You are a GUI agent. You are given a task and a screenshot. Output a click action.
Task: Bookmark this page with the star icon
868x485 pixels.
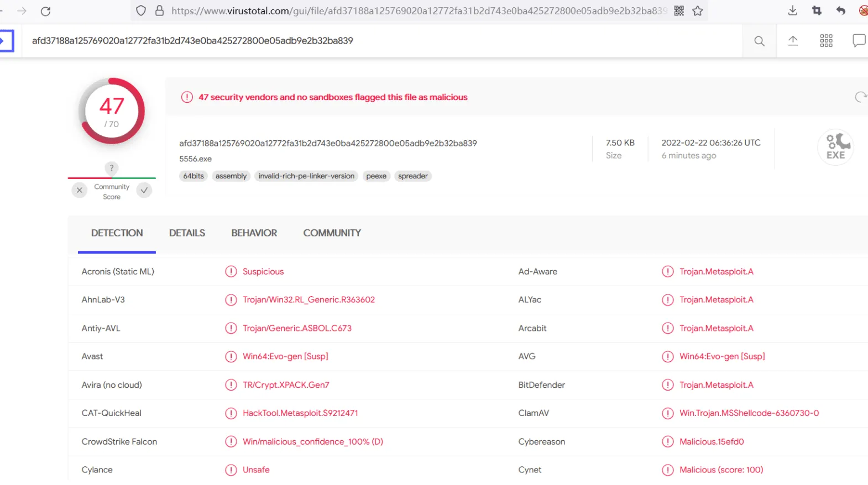tap(698, 10)
